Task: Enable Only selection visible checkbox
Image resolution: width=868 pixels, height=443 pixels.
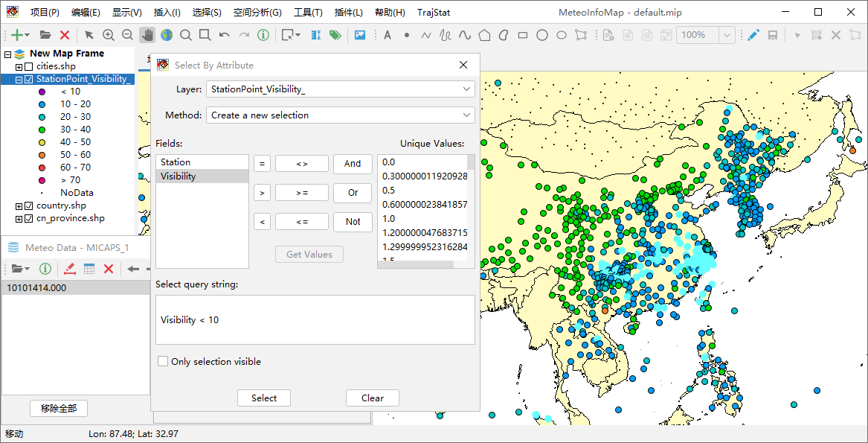Action: 163,362
